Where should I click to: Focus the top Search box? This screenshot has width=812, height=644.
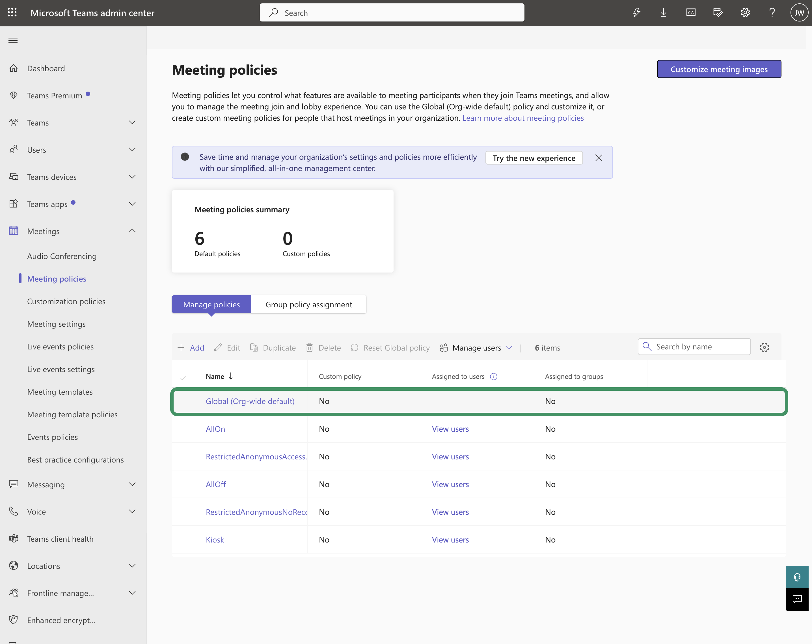[x=392, y=13]
